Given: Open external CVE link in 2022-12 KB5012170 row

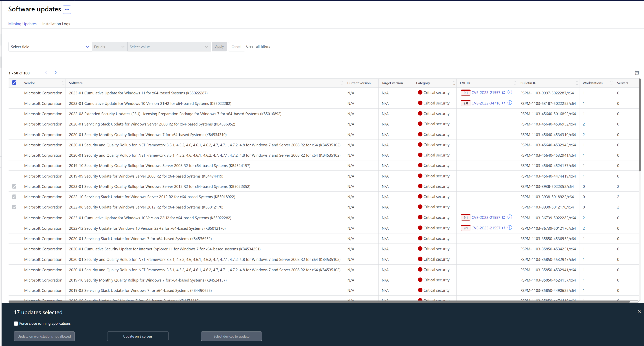Looking at the screenshot, I should pos(504,228).
